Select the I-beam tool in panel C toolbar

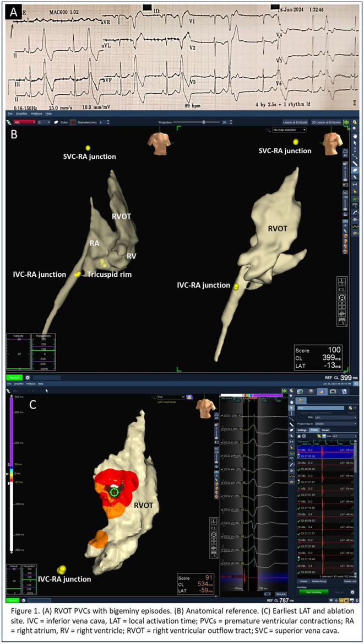tap(291, 413)
